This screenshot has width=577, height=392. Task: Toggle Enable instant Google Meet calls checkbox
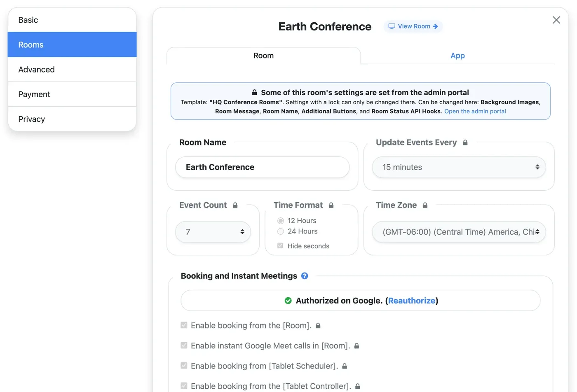[x=184, y=345]
